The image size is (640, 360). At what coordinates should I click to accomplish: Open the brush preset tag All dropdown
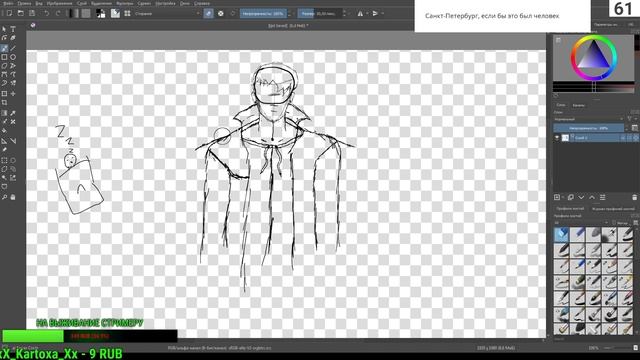(581, 223)
